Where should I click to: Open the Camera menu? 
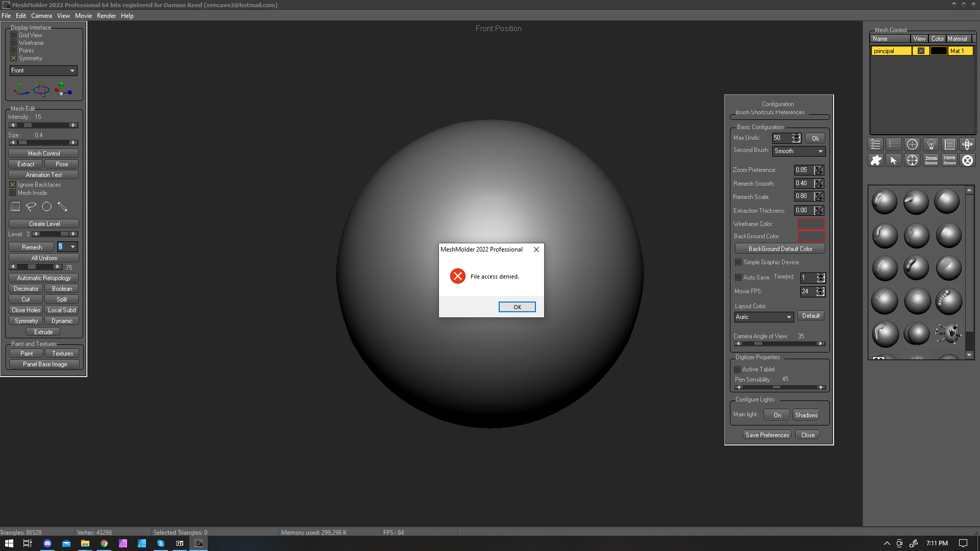coord(41,16)
